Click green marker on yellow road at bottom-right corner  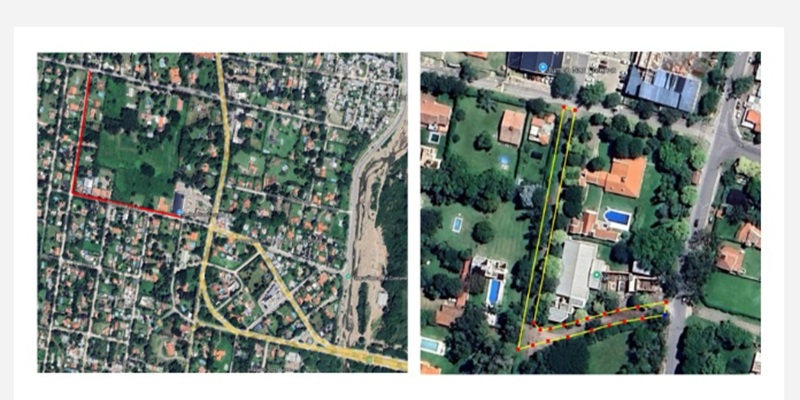(368, 359)
